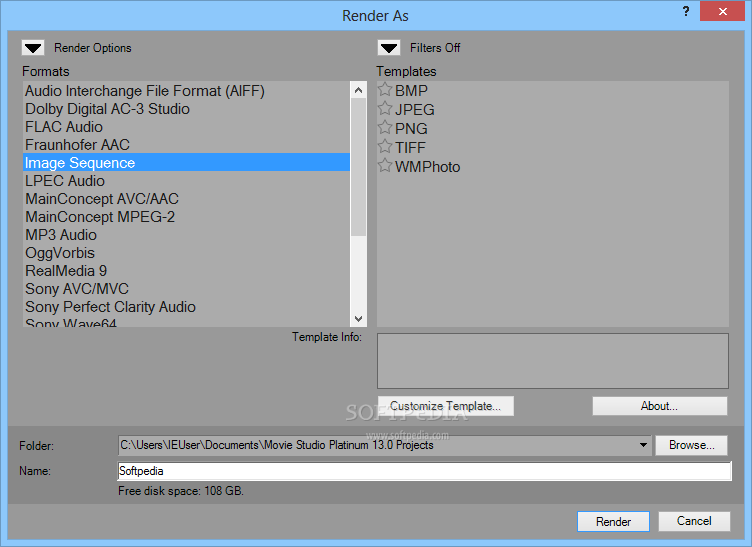Open Customize Template dialog
Screen dimensions: 752x547
tap(446, 406)
